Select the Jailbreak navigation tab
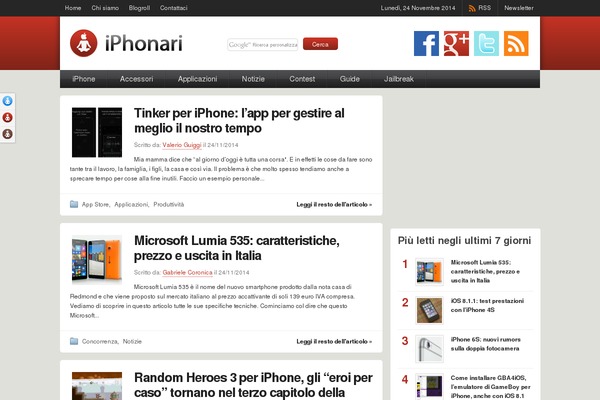This screenshot has width=600, height=400. coord(399,79)
